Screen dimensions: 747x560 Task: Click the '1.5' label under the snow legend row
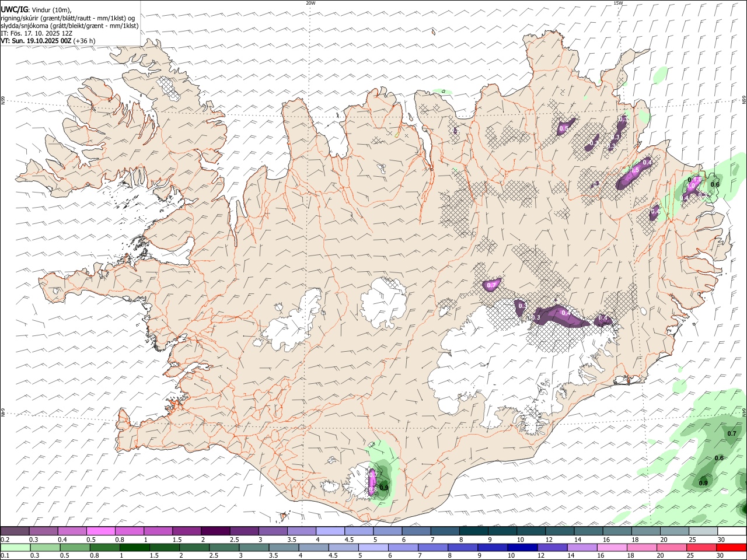tap(177, 540)
